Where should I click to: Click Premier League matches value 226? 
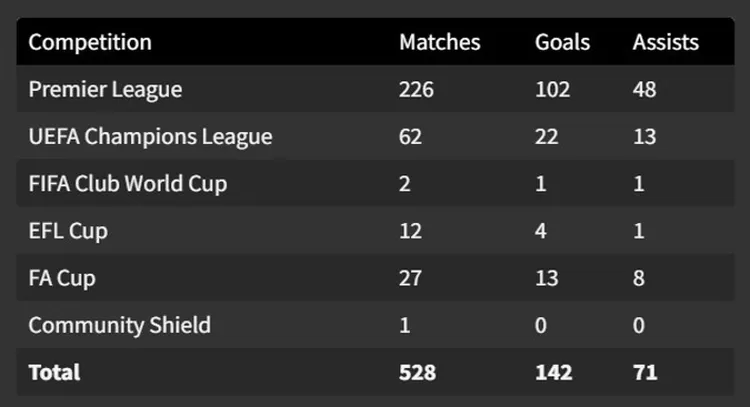pyautogui.click(x=417, y=89)
